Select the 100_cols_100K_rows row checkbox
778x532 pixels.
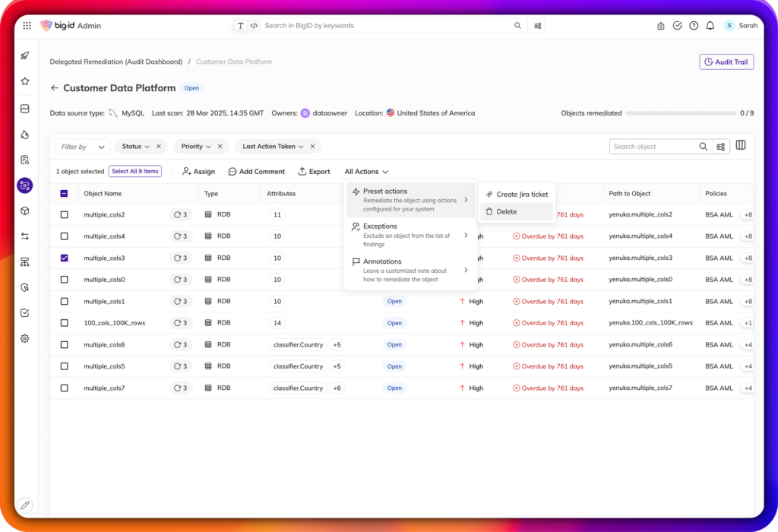[64, 323]
